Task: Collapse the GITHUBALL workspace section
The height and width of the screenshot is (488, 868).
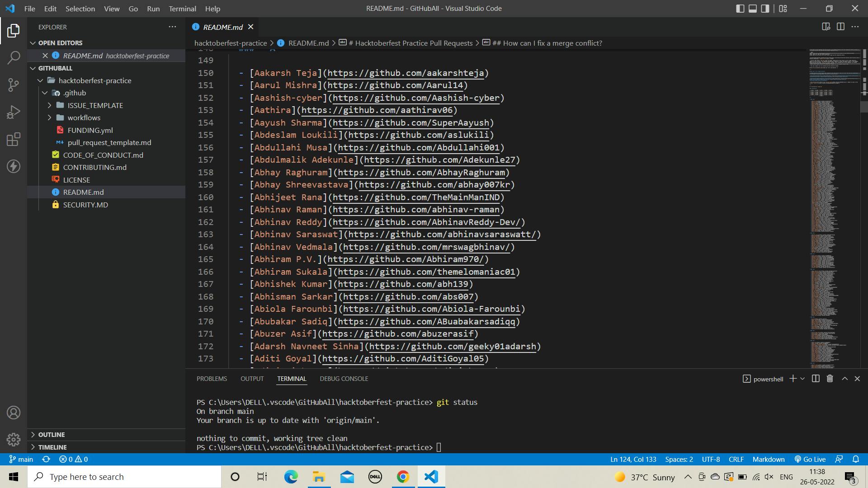Action: point(106,68)
